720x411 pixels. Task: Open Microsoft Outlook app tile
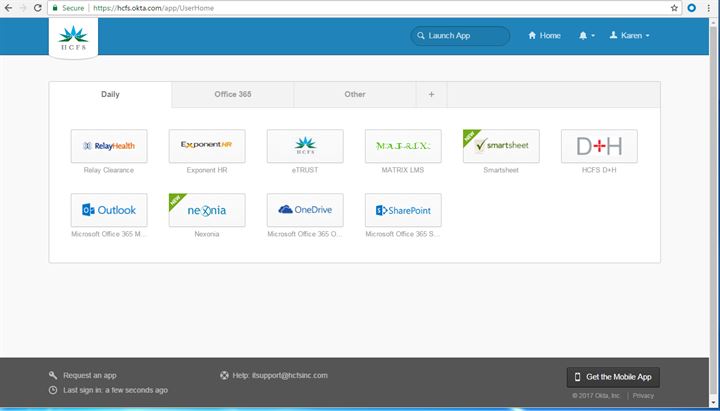pos(109,210)
